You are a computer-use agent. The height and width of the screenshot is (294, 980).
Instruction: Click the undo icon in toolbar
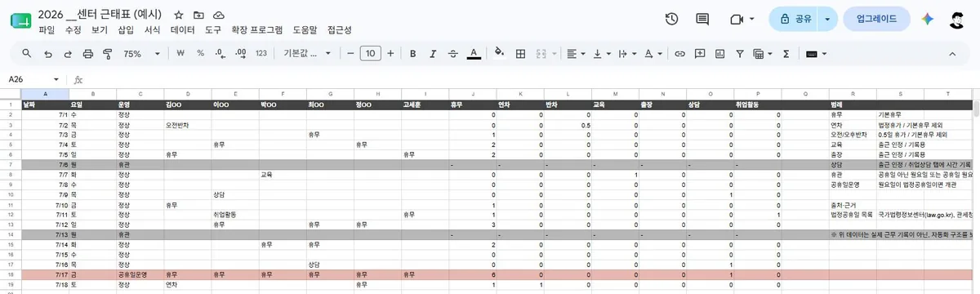click(47, 53)
